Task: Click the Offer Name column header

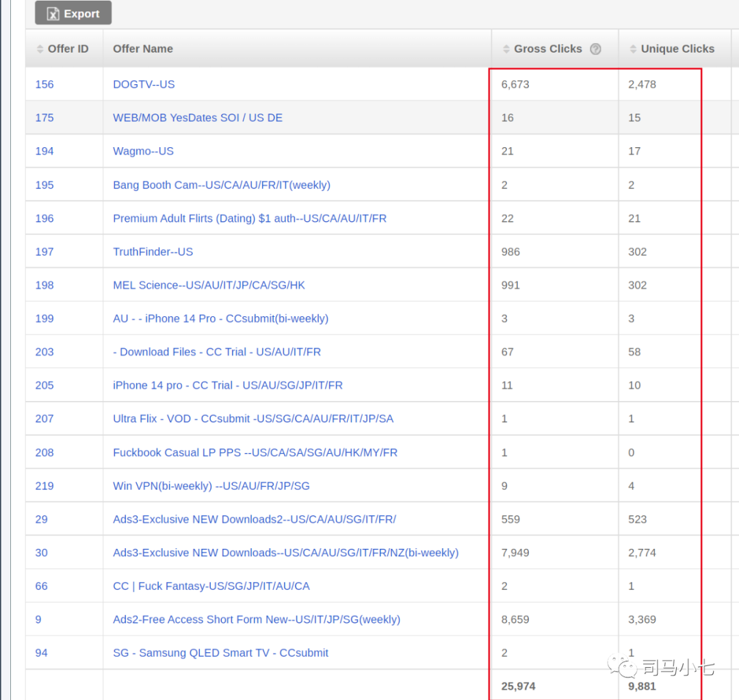Action: pos(143,49)
